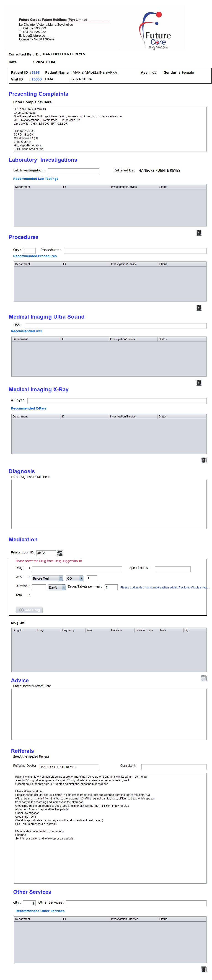Open Visit ID 16053 link
Viewport: 212px width, 980px height.
[x=36, y=79]
